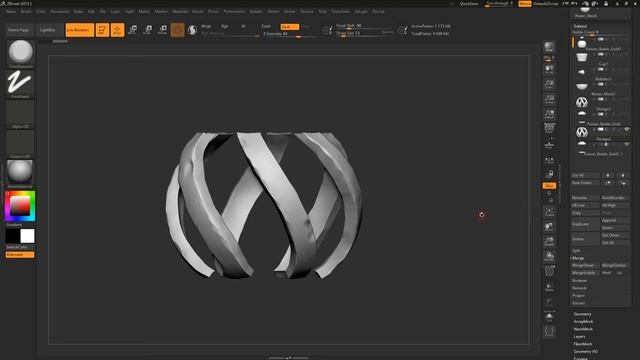Expand the FiberMesh section

click(x=583, y=344)
